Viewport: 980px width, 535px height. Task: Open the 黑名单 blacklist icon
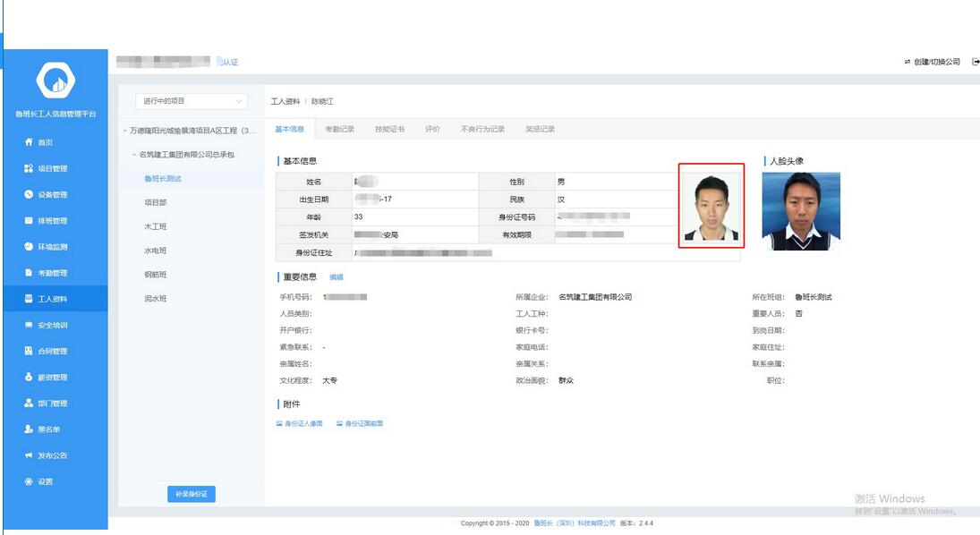click(x=30, y=429)
